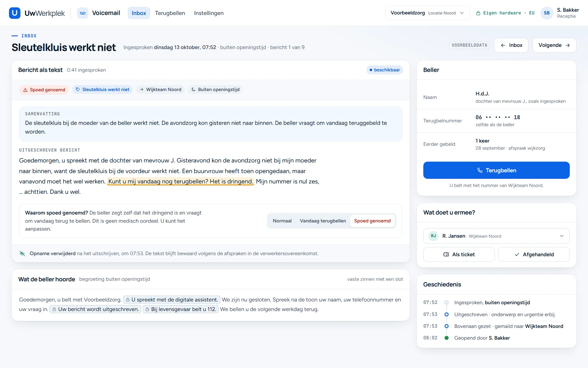The image size is (588, 368).
Task: Click the 1 keer earlier call value
Action: point(482,141)
